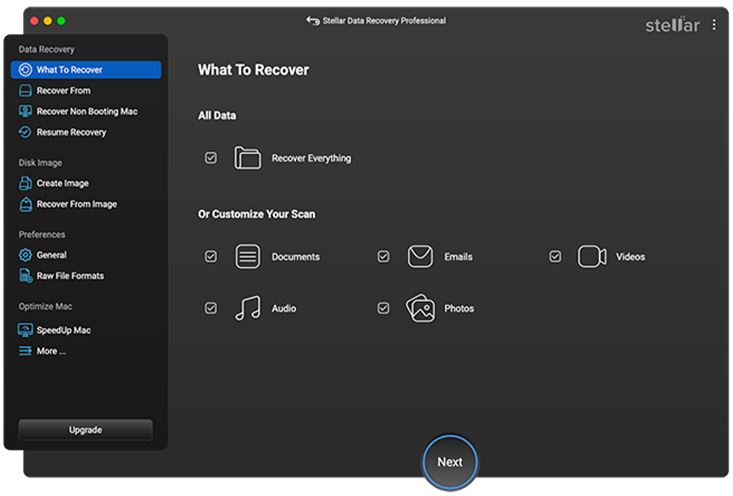The image size is (733, 496).
Task: Open Recover Non Booting Mac
Action: tap(86, 112)
